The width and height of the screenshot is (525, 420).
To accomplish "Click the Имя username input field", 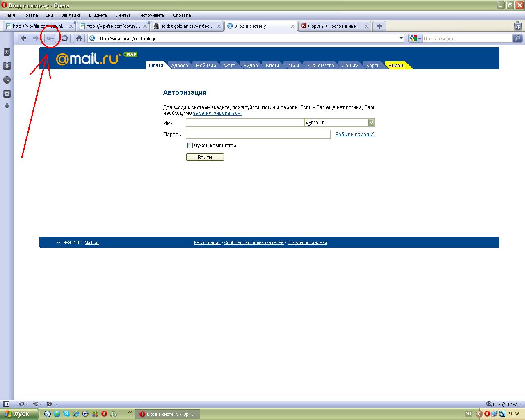I will (x=245, y=122).
